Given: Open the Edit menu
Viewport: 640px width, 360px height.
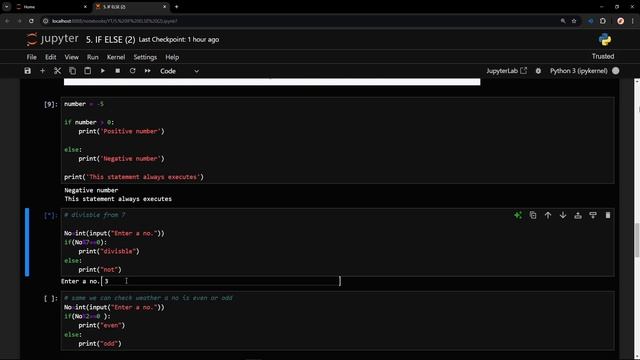Looking at the screenshot, I should (x=51, y=57).
